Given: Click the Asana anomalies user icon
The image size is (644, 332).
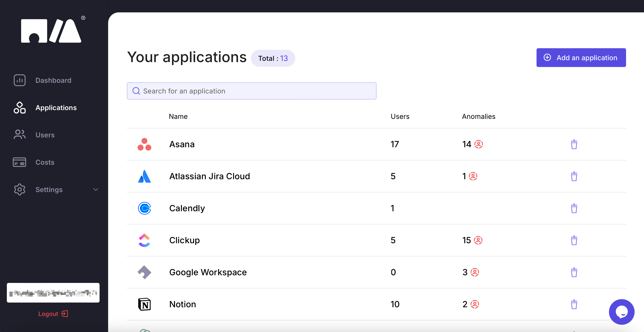Looking at the screenshot, I should 478,144.
